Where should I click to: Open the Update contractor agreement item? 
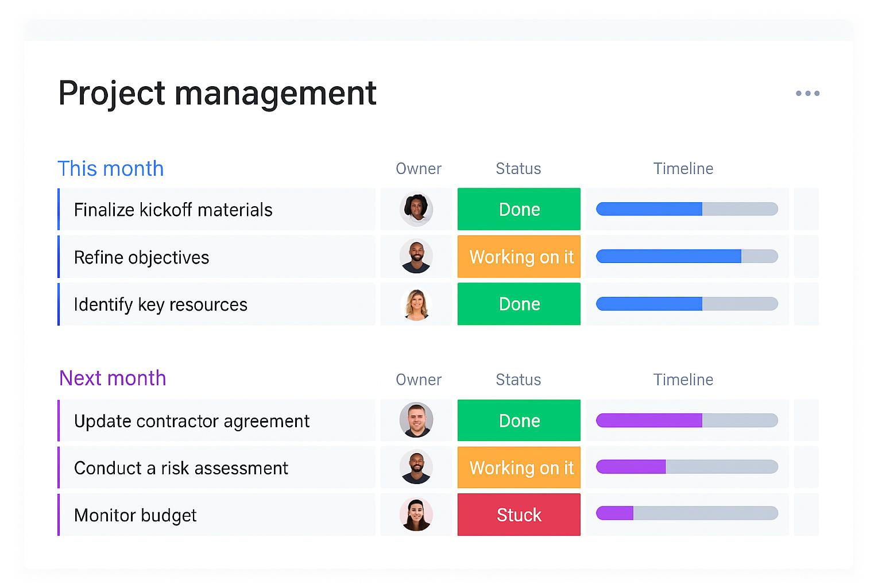[192, 421]
